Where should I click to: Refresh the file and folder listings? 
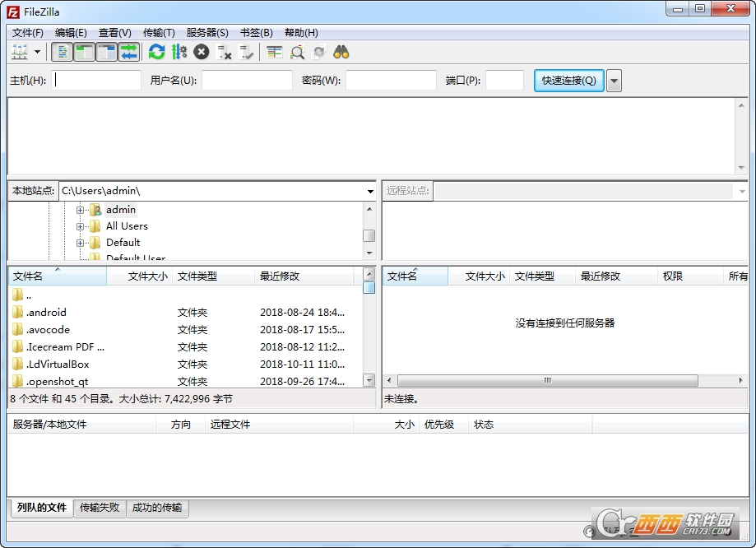coord(156,52)
